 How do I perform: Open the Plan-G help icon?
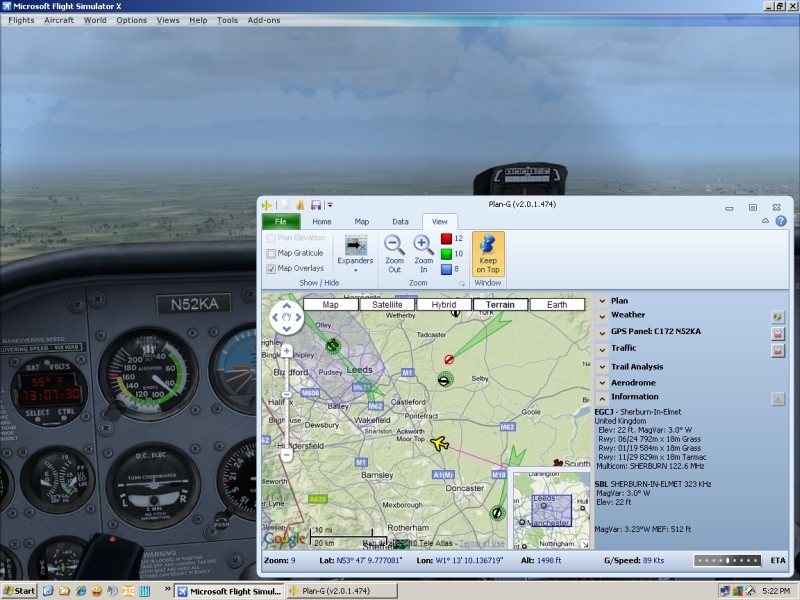780,222
